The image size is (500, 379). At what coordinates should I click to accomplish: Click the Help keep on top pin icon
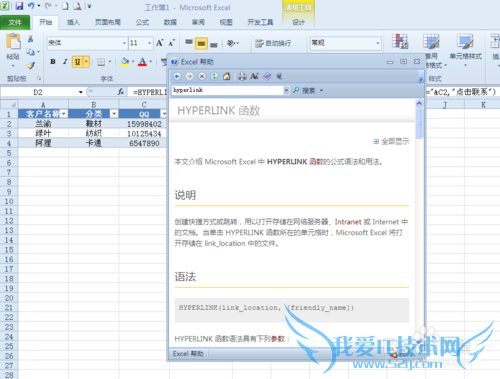click(x=279, y=76)
